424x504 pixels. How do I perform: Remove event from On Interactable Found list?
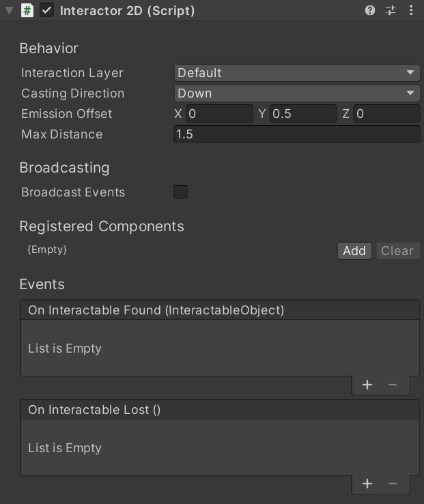click(393, 385)
